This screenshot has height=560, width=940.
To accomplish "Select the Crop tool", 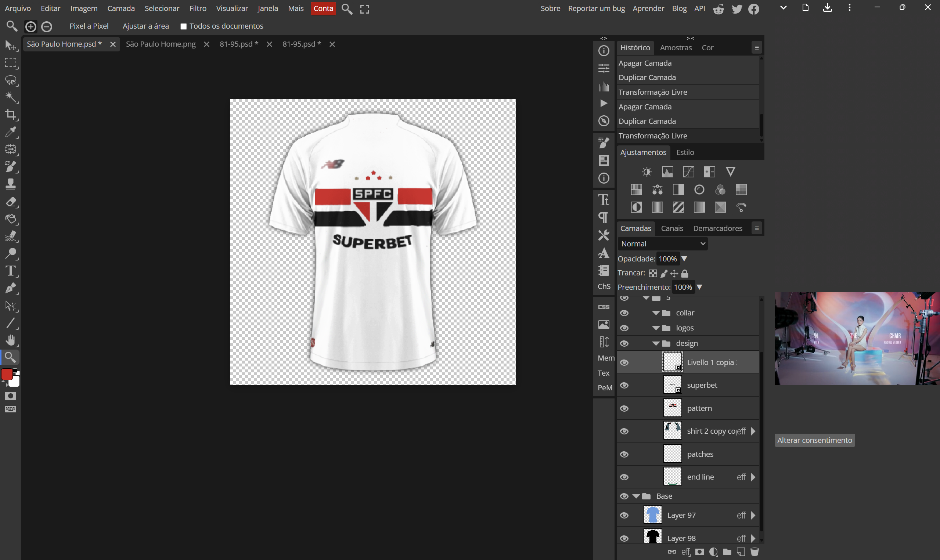I will click(11, 114).
